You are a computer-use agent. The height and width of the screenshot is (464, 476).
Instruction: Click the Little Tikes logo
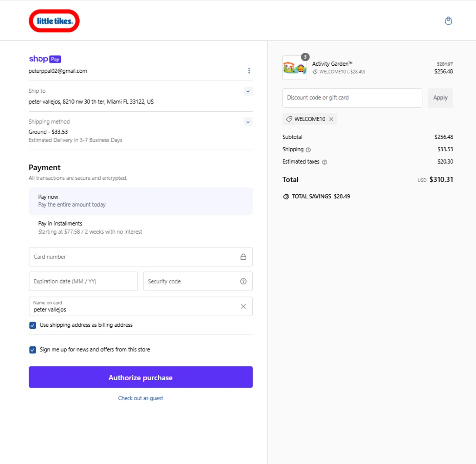54,21
